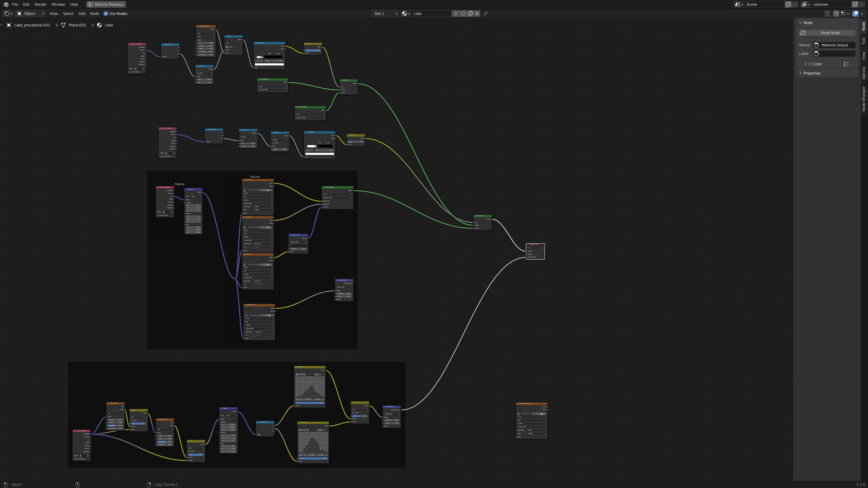Screen dimensions: 868x488
Task: Select the Plane.002 breadcrumb
Action: [77, 25]
